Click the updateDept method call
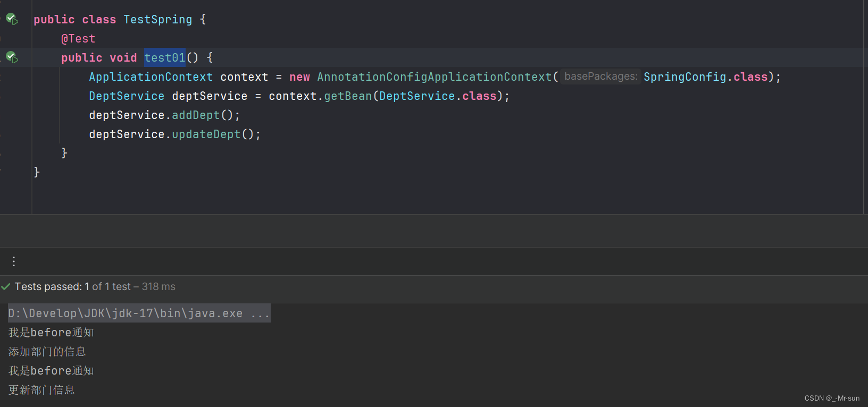This screenshot has height=407, width=868. (206, 134)
